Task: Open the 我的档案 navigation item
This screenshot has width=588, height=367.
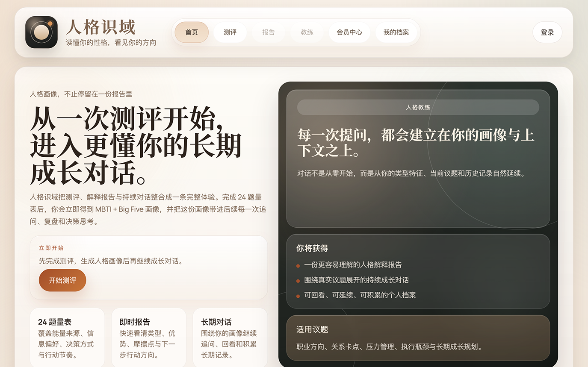Action: point(396,32)
